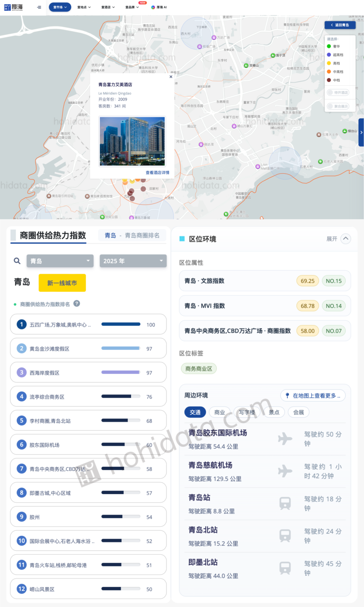Click 返回青岛 button on map
The width and height of the screenshot is (364, 607).
point(340,25)
